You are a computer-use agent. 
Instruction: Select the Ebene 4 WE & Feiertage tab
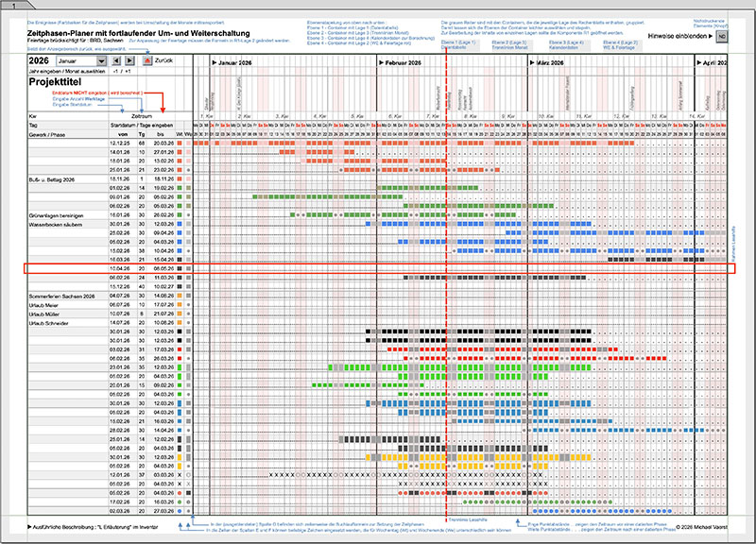(x=621, y=43)
